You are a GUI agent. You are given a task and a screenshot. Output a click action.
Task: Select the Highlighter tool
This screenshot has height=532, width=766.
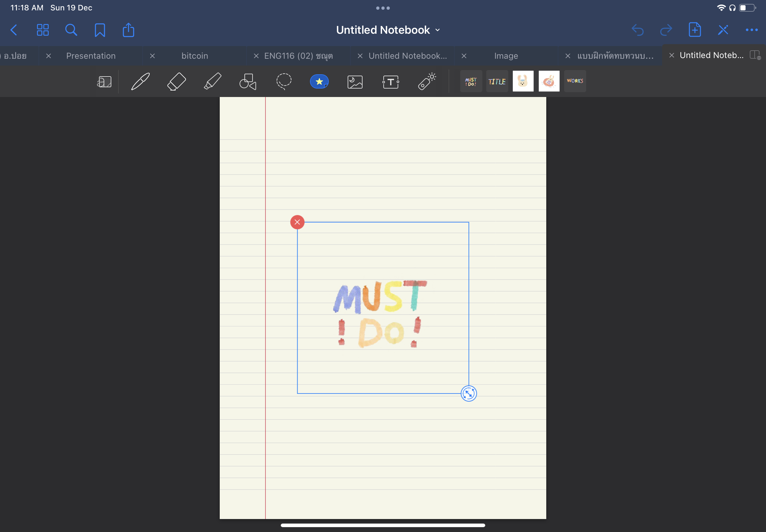(x=212, y=81)
